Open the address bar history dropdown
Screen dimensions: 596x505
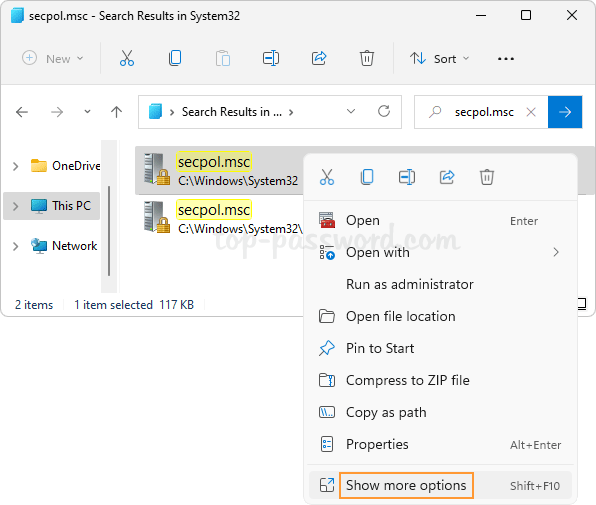(351, 112)
